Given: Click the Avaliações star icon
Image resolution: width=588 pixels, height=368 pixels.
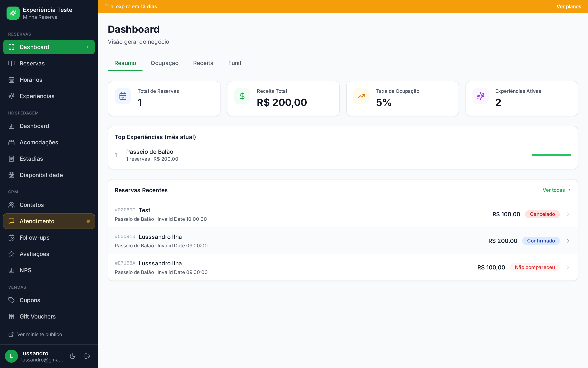Looking at the screenshot, I should 11,254.
